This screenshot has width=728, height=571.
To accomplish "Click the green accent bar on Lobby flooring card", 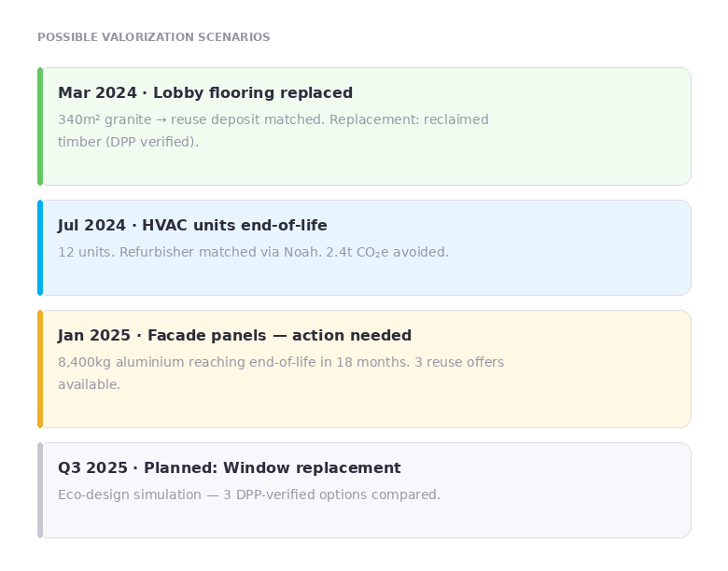I will tap(40, 126).
